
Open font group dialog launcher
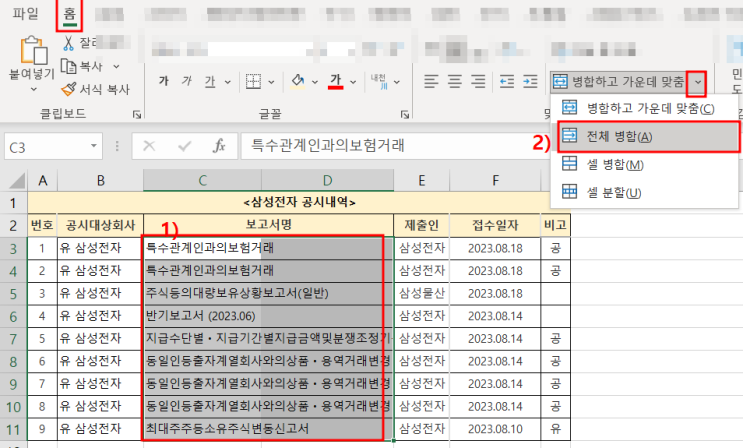405,114
